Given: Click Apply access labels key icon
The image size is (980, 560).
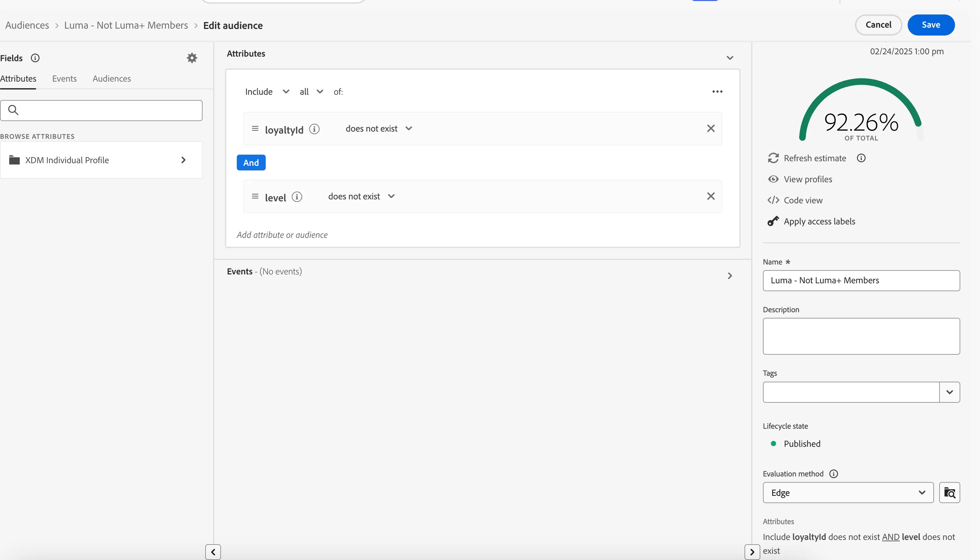Looking at the screenshot, I should pos(773,221).
